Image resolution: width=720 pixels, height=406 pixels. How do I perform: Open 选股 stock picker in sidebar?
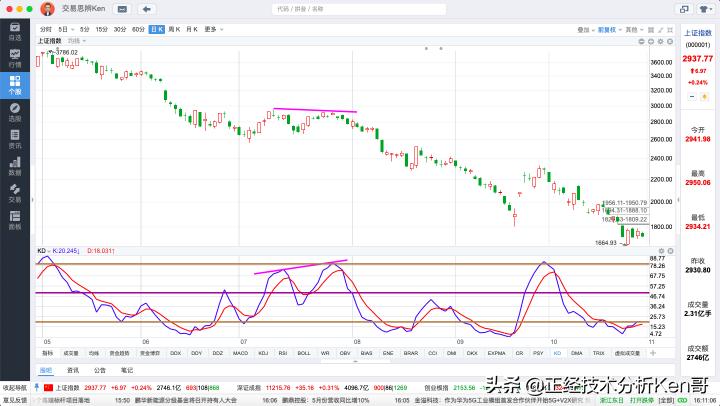click(x=15, y=112)
